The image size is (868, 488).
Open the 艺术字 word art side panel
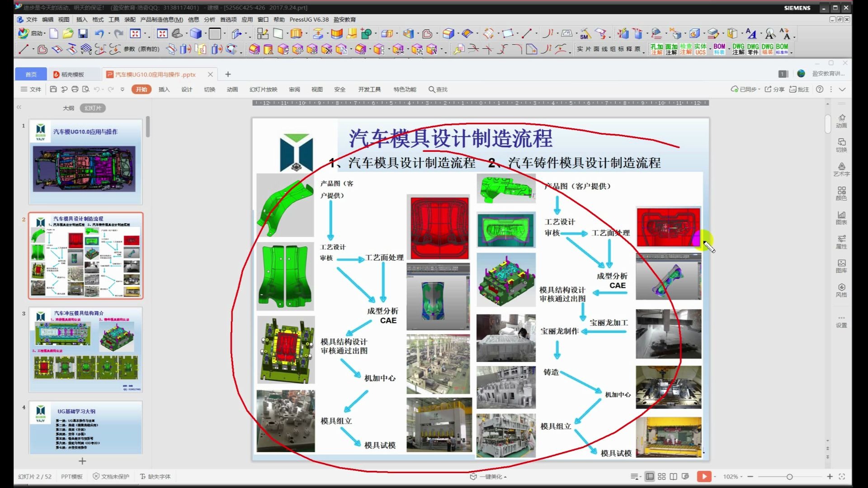click(841, 169)
